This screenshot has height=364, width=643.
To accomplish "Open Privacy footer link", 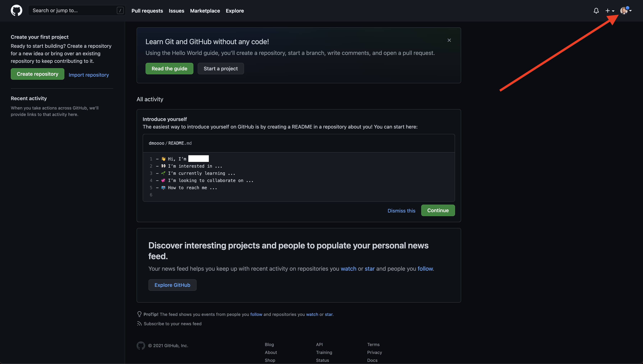I will (375, 352).
